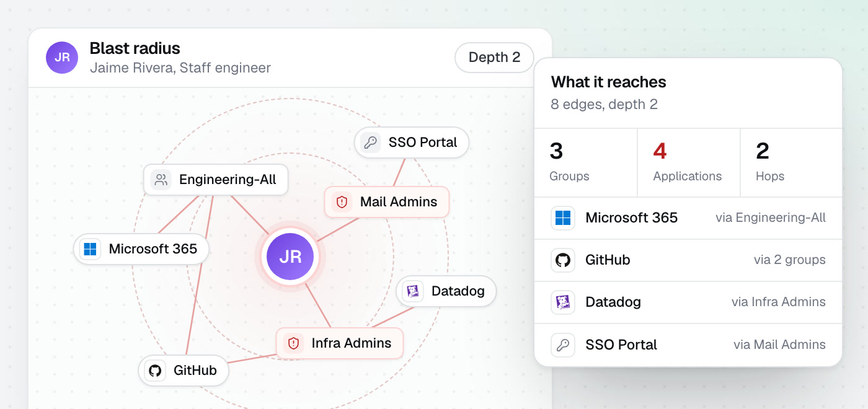Click the alert shield icon on Mail Admins node
The width and height of the screenshot is (868, 409).
(x=342, y=202)
